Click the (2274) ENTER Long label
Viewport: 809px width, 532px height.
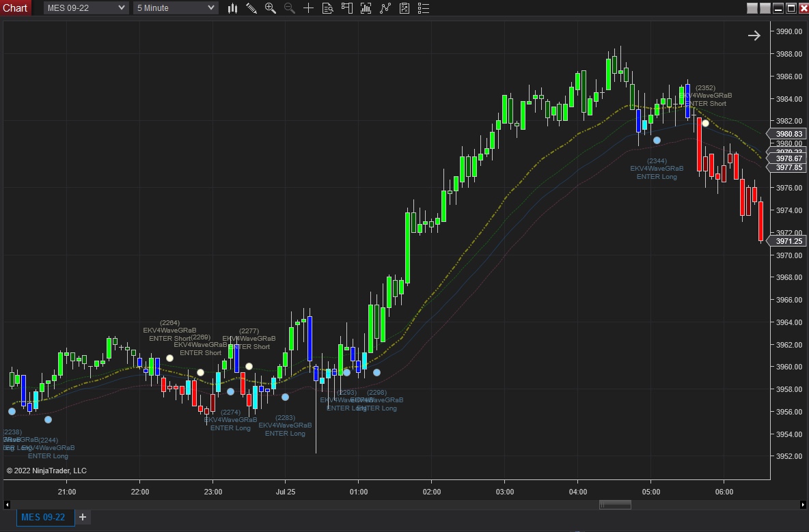coord(231,420)
